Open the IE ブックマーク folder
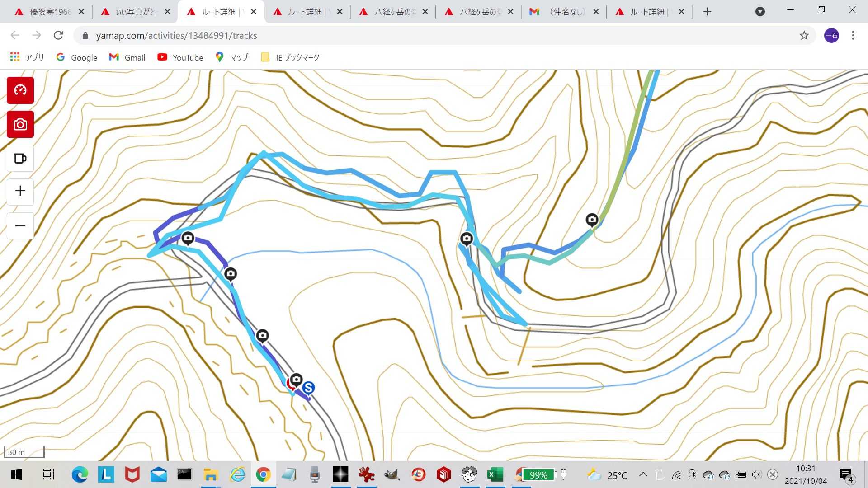This screenshot has height=488, width=868. 290,57
